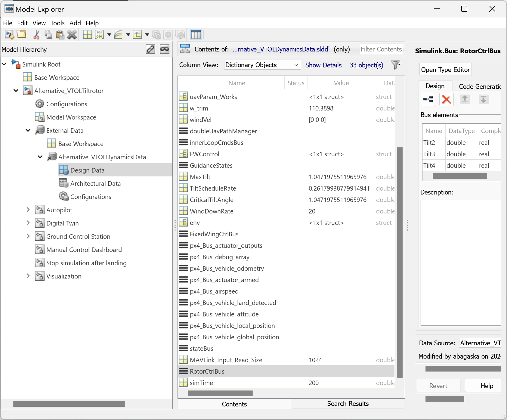Click the add bus element icon

coord(428,99)
